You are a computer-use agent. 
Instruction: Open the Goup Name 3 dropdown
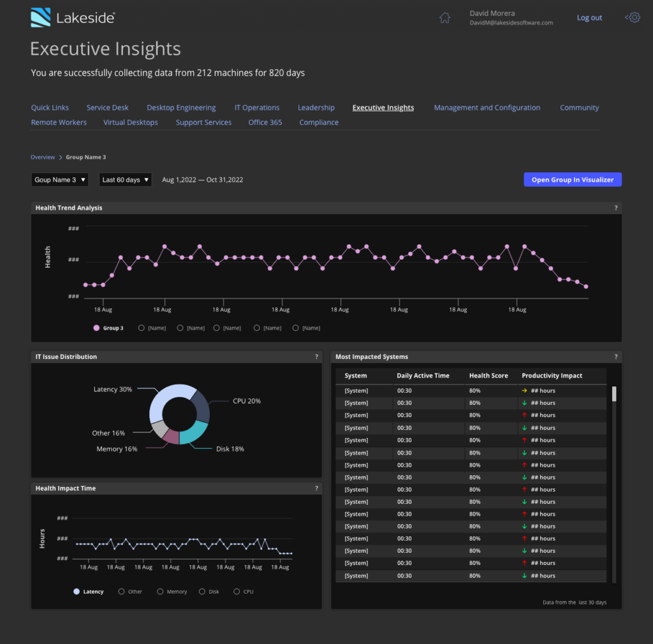[x=59, y=180]
